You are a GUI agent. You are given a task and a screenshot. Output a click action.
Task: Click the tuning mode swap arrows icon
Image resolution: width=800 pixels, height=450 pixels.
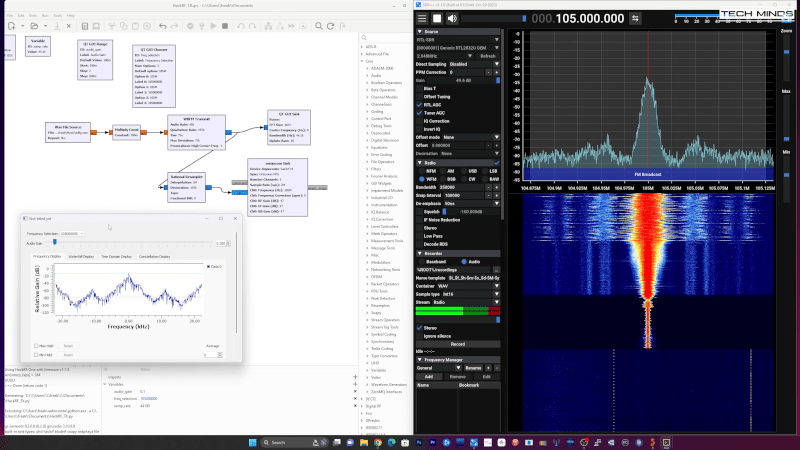(x=634, y=18)
